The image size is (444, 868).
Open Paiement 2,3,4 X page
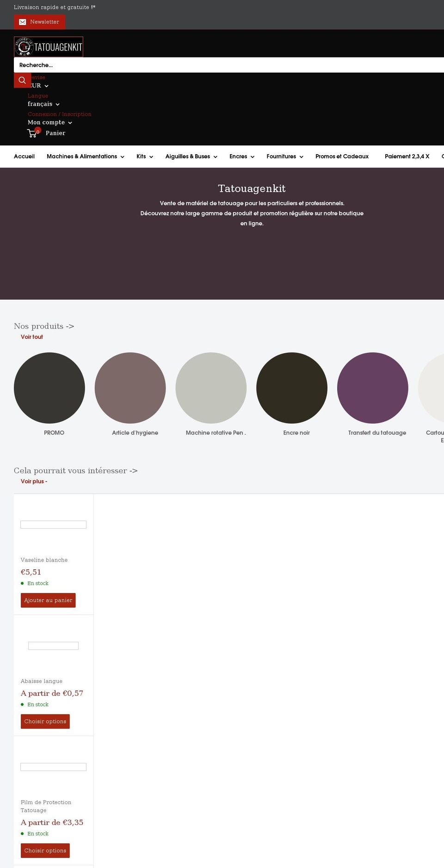click(x=407, y=156)
